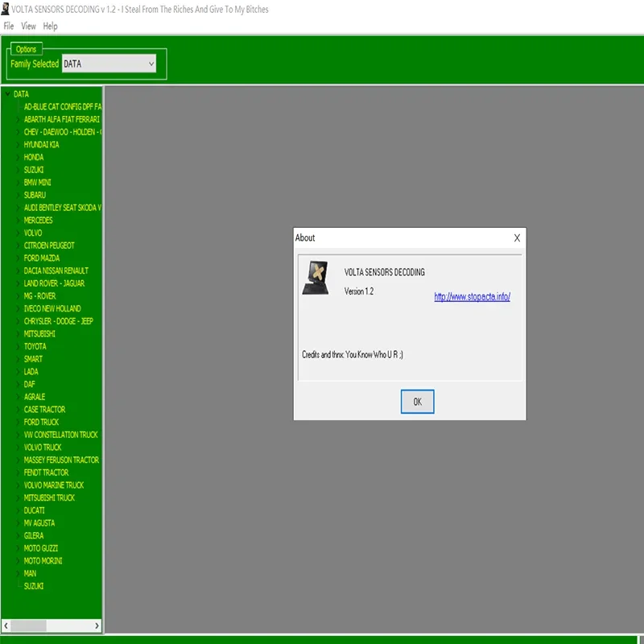Click the tree's horizontal scrollbar right arrow

pyautogui.click(x=97, y=625)
